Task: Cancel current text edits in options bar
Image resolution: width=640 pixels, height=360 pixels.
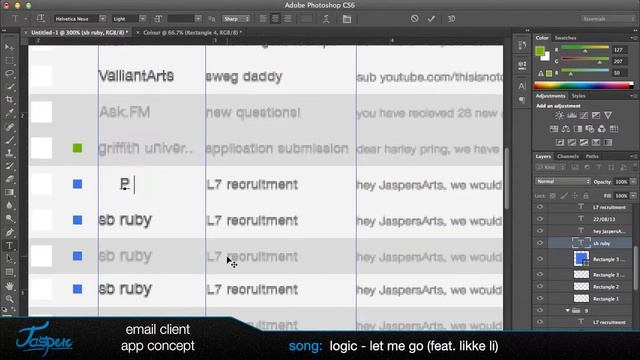Action: pyautogui.click(x=414, y=19)
